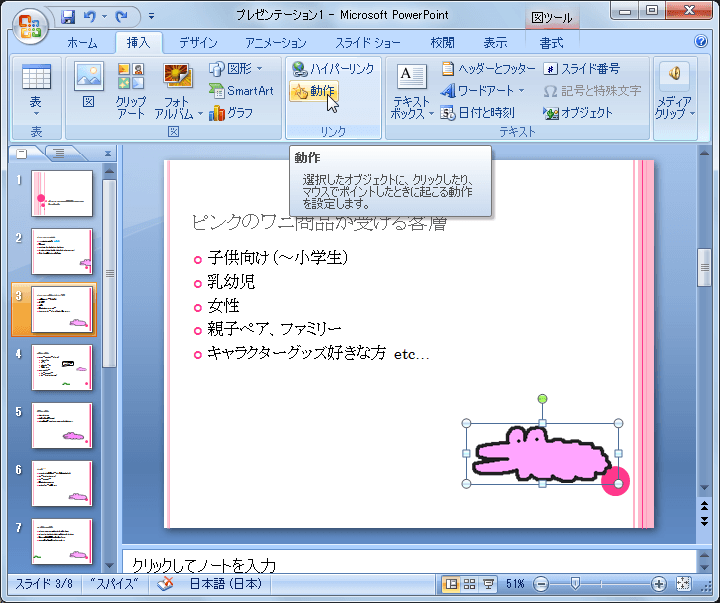Open PowerPoint help question mark
The height and width of the screenshot is (603, 720).
click(x=701, y=41)
